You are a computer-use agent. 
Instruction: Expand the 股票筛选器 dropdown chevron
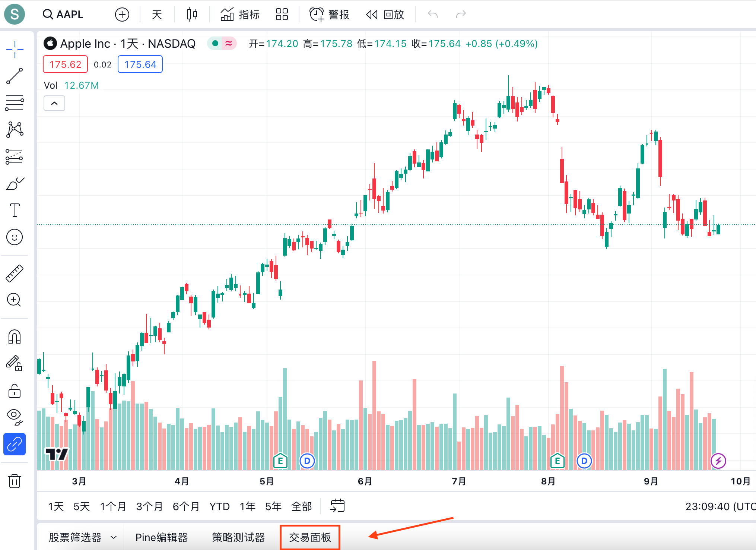(114, 537)
